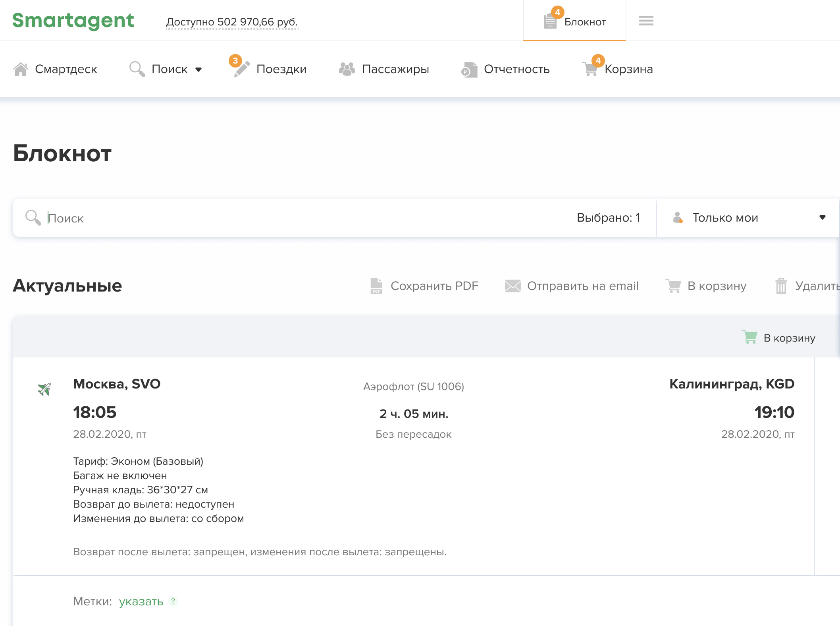
Task: Click the Смартдеск home icon
Action: click(x=21, y=69)
